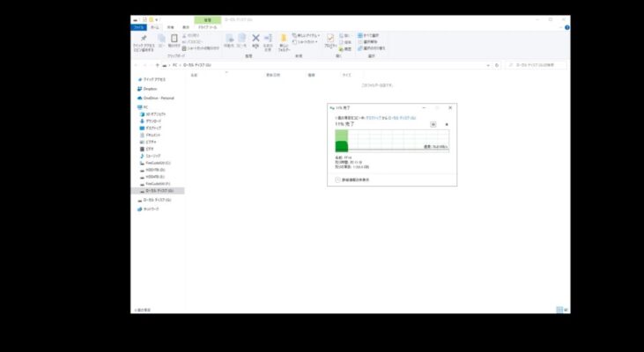644x352 pixels.
Task: Select OneDrive - Personal in the navigation pane
Action: (156, 98)
